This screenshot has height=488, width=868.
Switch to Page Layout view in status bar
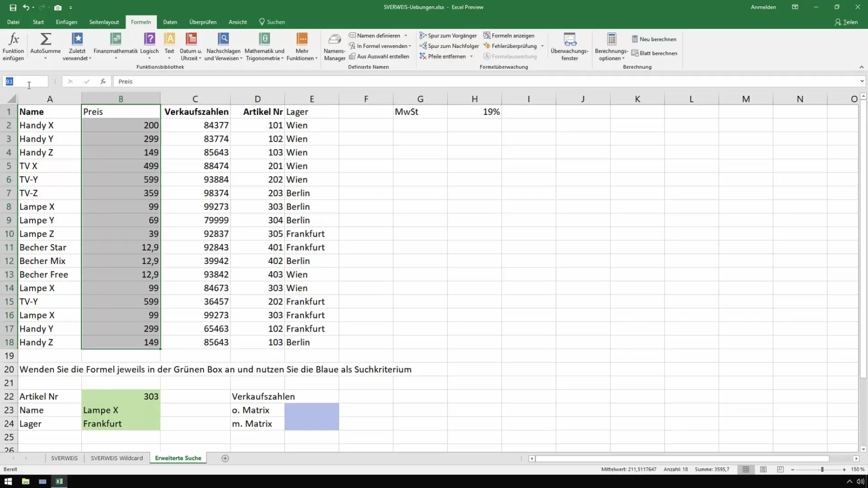(x=763, y=469)
